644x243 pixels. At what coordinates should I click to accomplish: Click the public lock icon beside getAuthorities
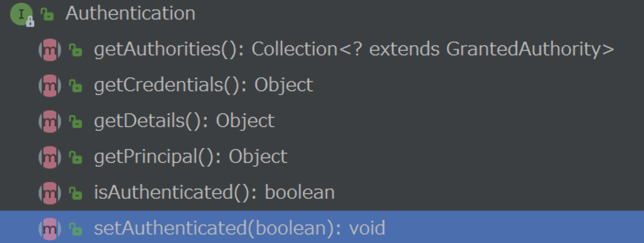75,50
